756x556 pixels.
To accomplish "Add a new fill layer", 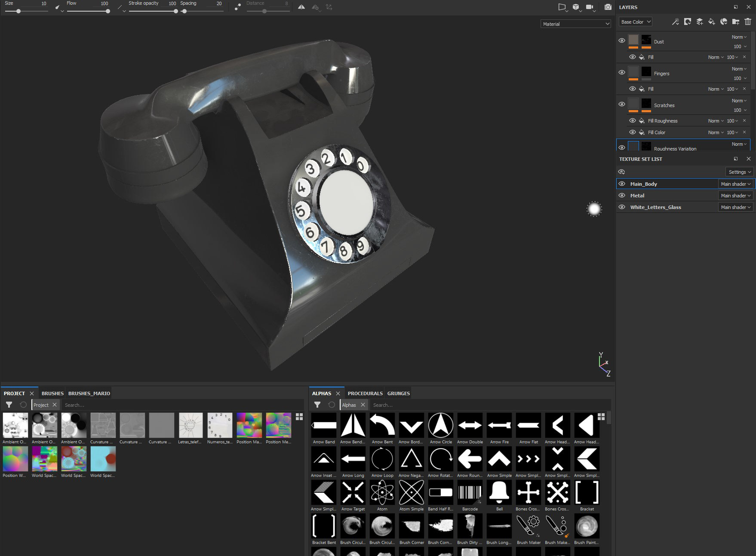I will (x=712, y=22).
